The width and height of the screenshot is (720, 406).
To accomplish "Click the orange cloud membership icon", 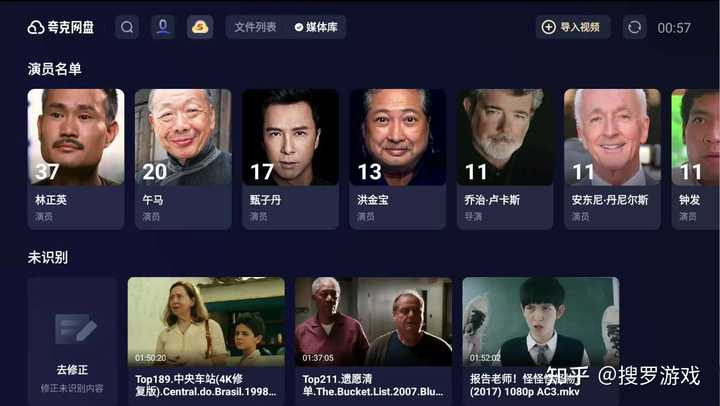I will click(200, 27).
